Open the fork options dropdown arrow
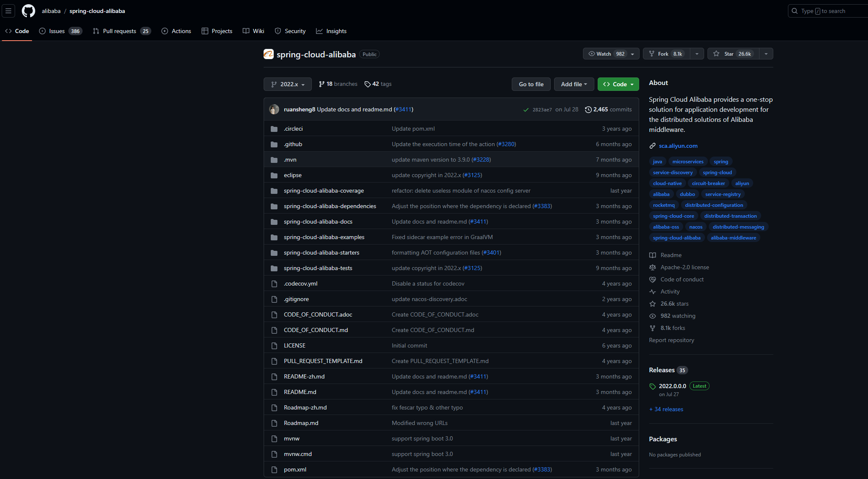868x479 pixels. [697, 54]
